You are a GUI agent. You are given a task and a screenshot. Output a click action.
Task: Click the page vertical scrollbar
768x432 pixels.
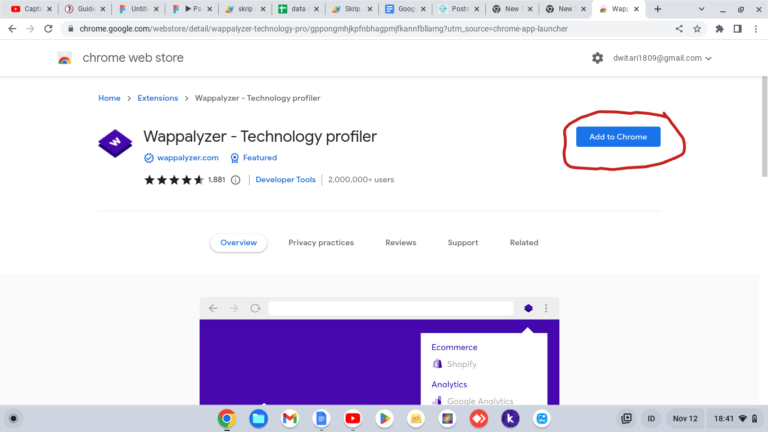click(x=764, y=127)
